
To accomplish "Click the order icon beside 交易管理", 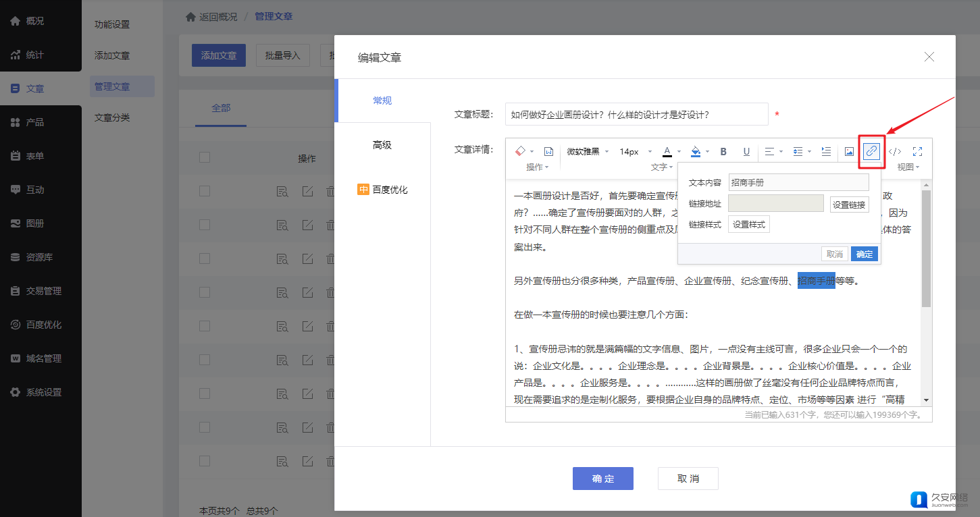I will click(x=15, y=291).
